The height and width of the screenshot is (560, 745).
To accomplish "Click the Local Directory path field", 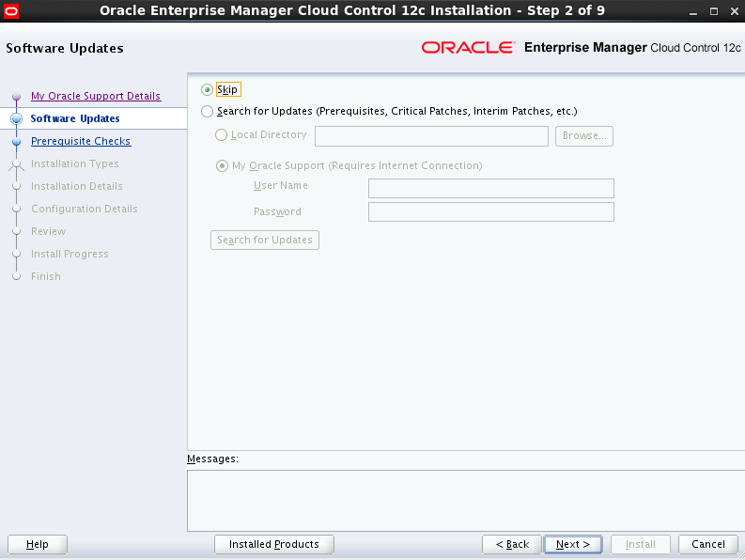I will 431,136.
